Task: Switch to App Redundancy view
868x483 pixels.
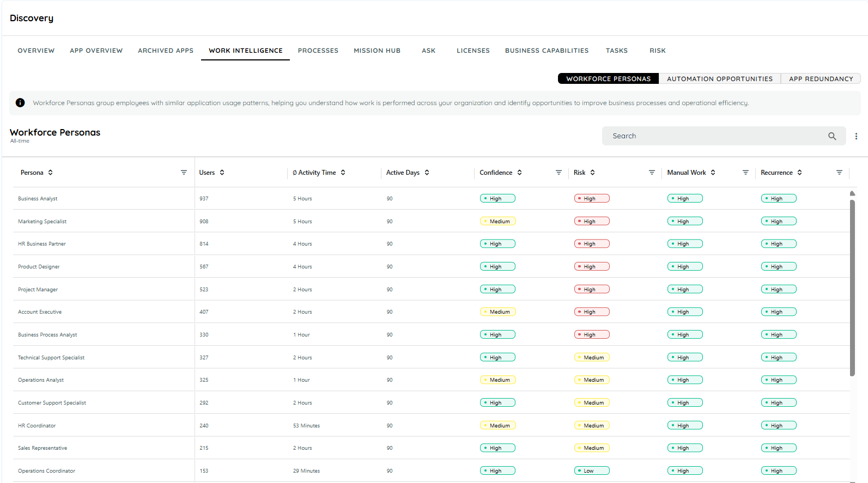Action: 821,79
